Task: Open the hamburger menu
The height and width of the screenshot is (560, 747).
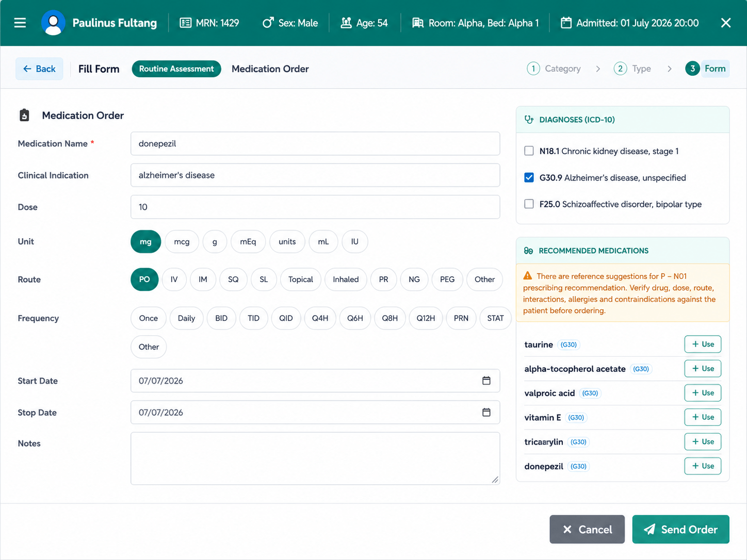Action: click(20, 23)
